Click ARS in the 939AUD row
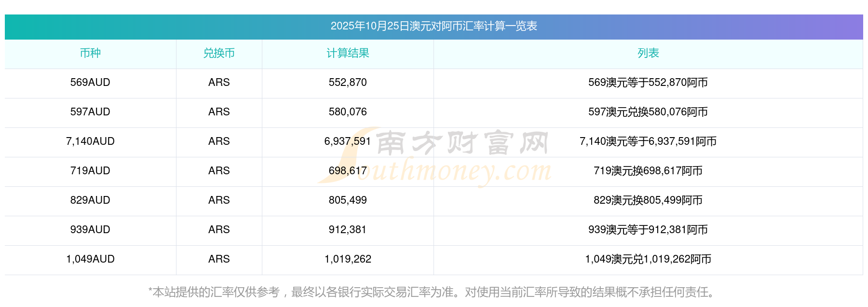868x307 pixels. point(219,230)
